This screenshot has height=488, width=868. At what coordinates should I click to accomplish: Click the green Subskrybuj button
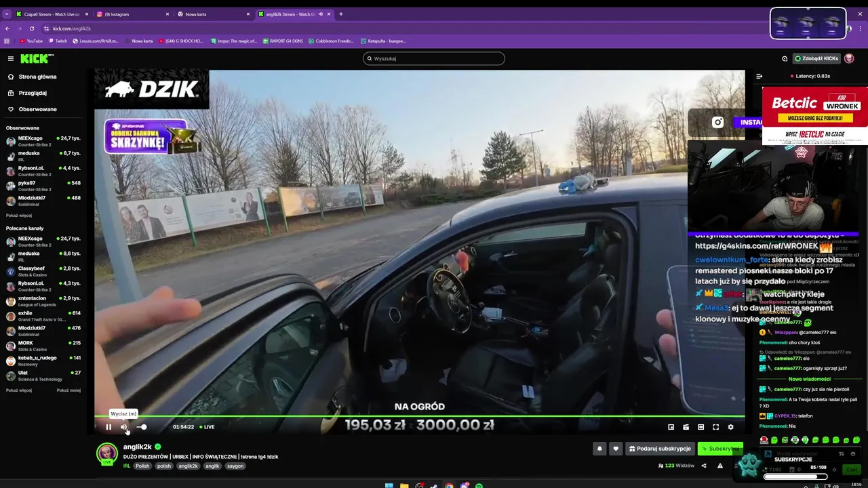pyautogui.click(x=720, y=449)
